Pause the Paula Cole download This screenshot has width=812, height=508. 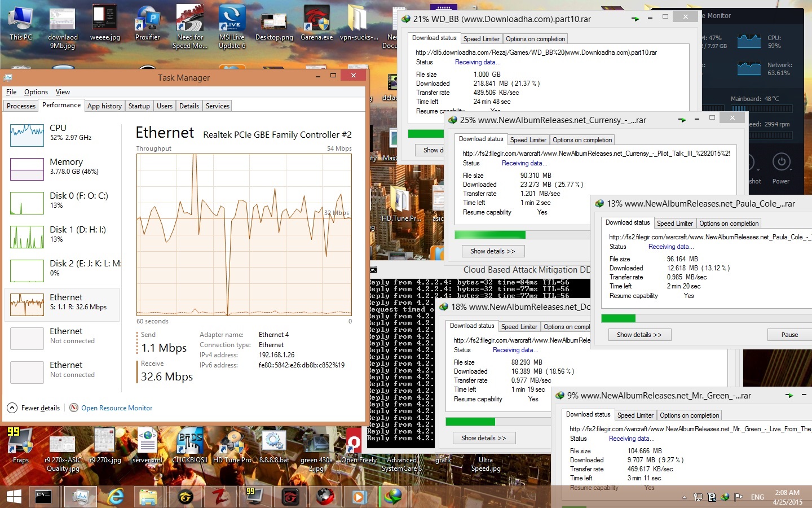coord(788,335)
